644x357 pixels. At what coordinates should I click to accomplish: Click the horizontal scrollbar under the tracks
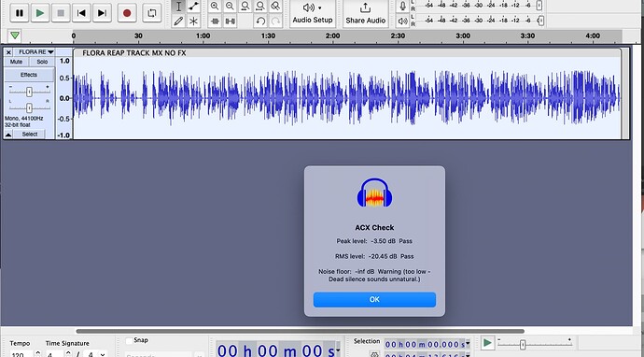[300, 331]
